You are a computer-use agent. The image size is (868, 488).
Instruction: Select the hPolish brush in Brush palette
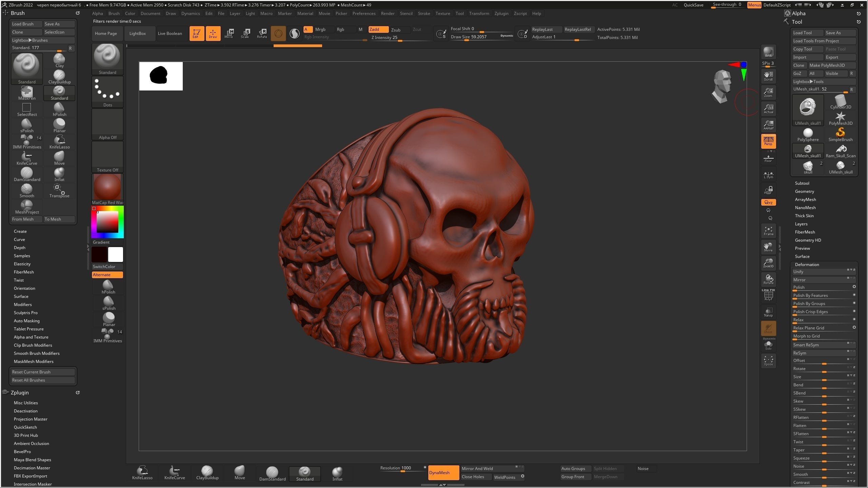point(59,109)
